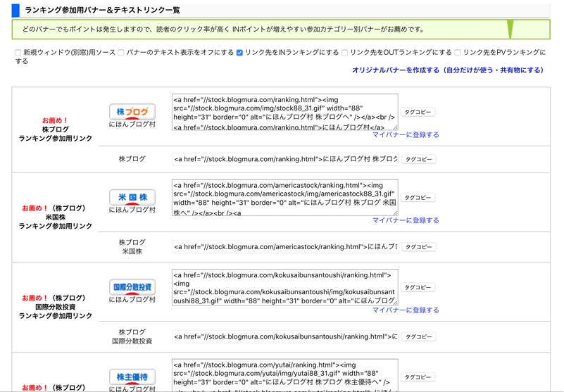Image resolution: width=564 pixels, height=392 pixels.
Task: Check the リンク先をPVランキングにする checkbox
Action: pyautogui.click(x=458, y=53)
